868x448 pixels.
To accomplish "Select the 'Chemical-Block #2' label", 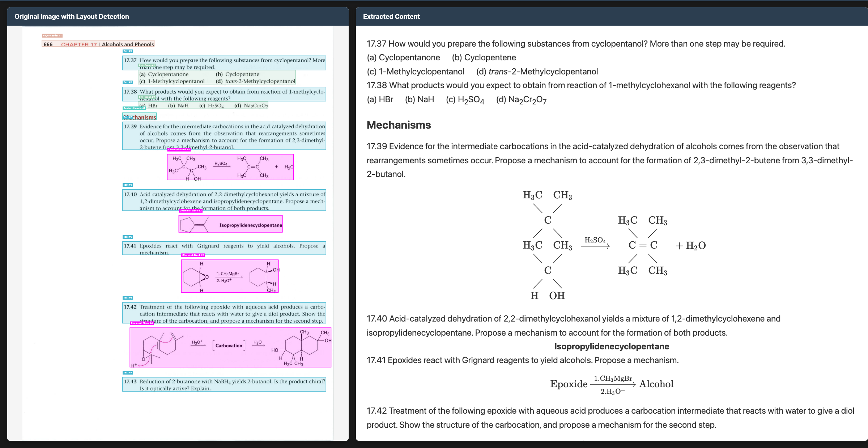I will click(191, 211).
